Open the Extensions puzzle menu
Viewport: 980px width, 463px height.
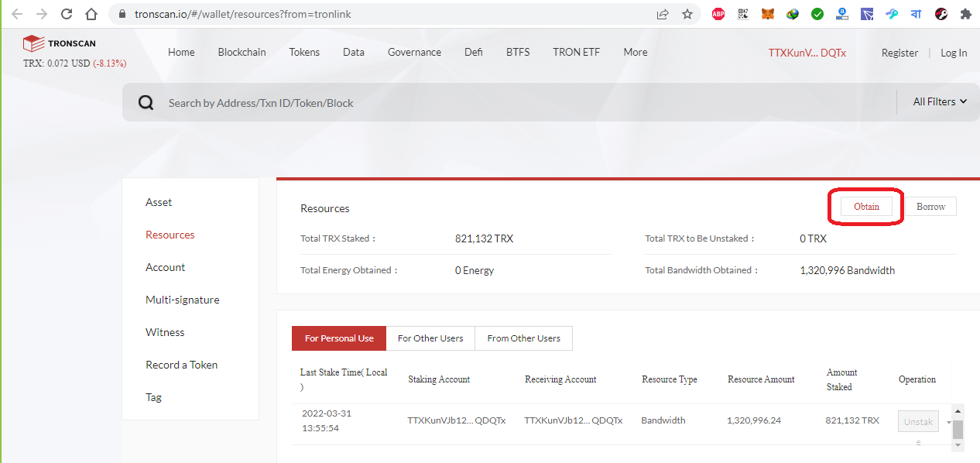965,14
